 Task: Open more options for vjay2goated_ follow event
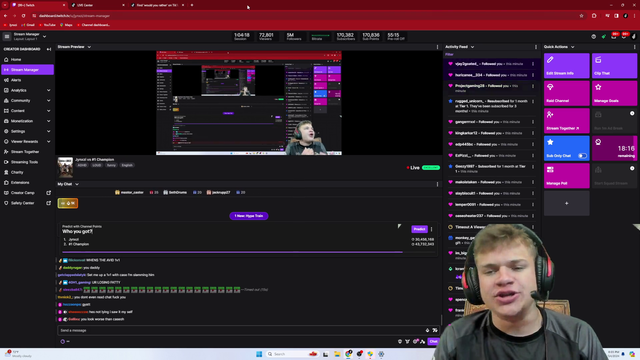pos(533,64)
